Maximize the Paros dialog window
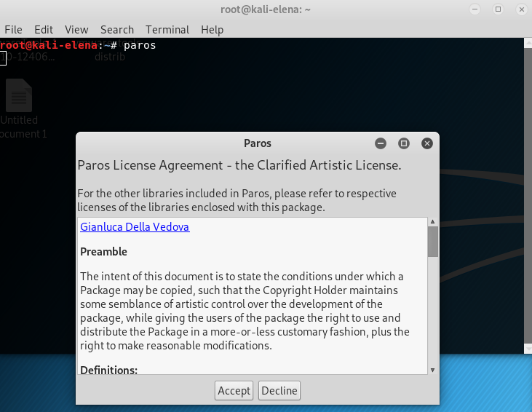Image resolution: width=532 pixels, height=412 pixels. (403, 143)
